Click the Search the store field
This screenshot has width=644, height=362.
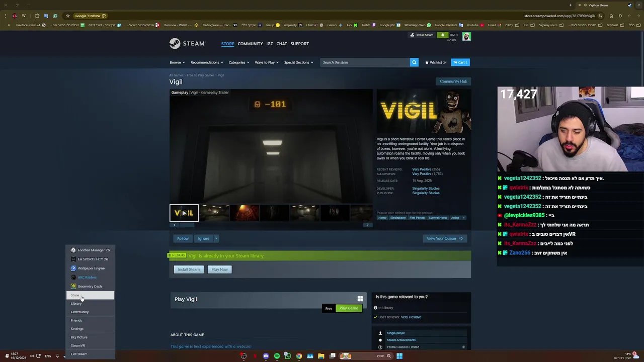pos(365,62)
